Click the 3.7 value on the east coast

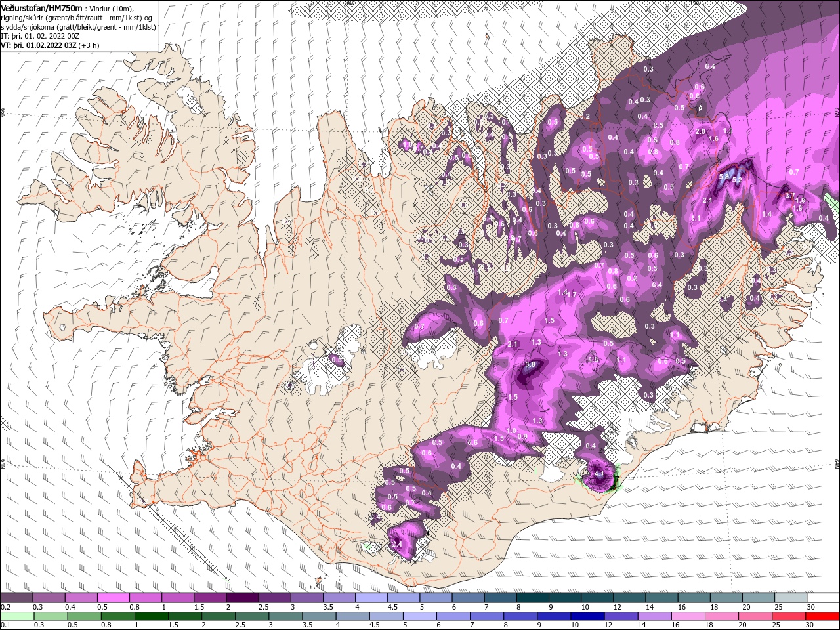[789, 196]
